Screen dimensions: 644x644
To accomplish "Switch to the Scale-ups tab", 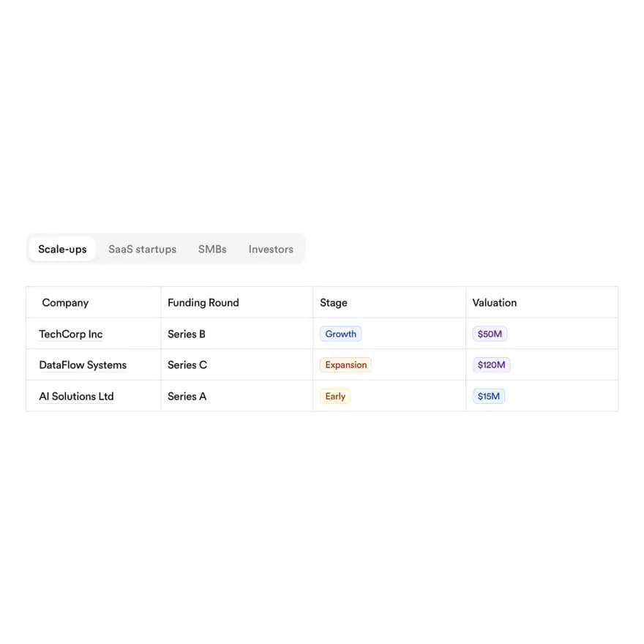I will tap(62, 249).
